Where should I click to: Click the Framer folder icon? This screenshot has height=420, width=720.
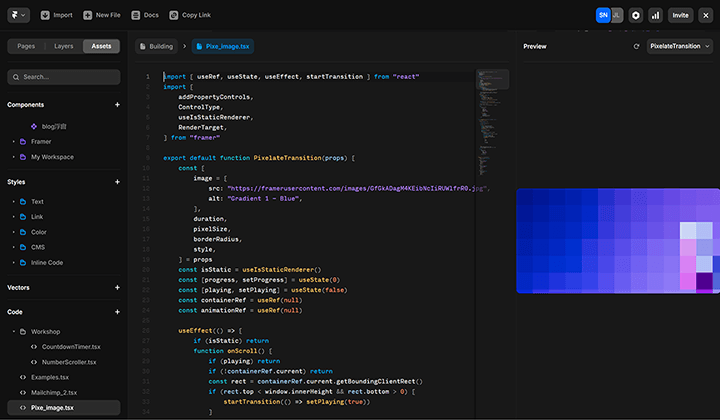23,142
